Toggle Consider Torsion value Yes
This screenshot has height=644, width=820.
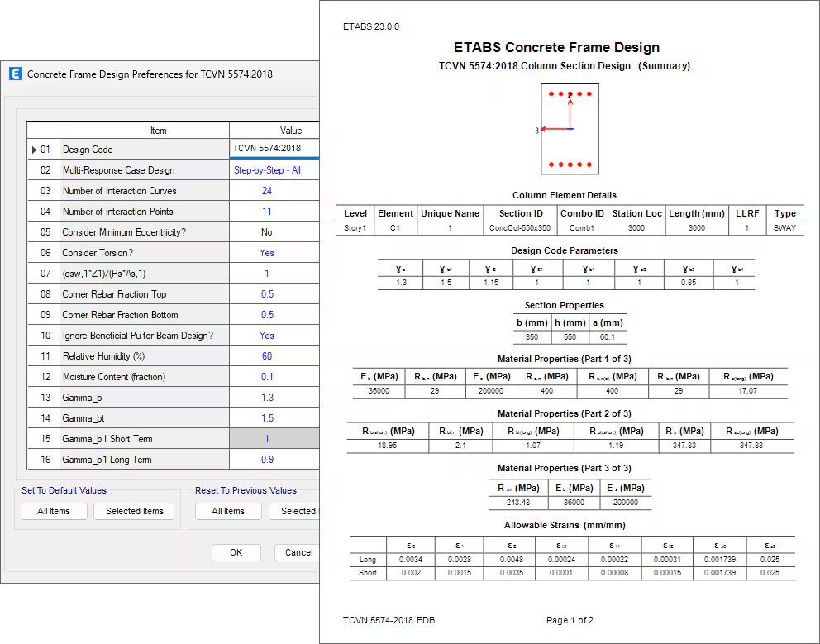click(267, 253)
